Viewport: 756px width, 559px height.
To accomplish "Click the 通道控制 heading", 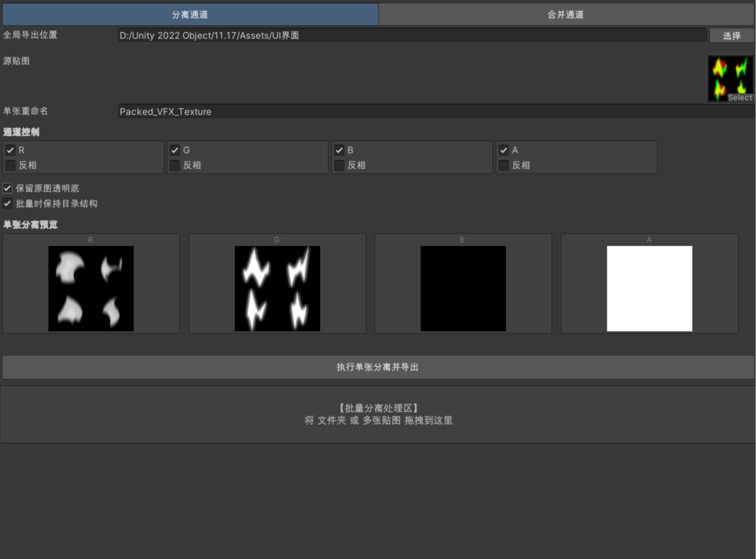I will click(21, 132).
